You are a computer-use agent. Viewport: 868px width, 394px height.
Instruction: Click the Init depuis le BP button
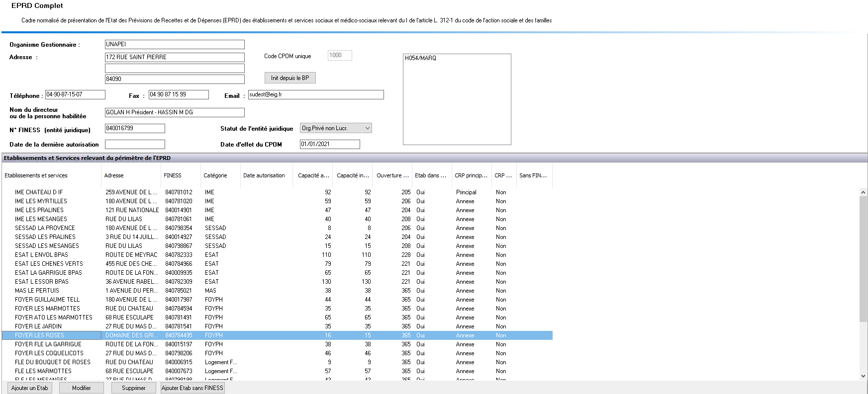[290, 78]
